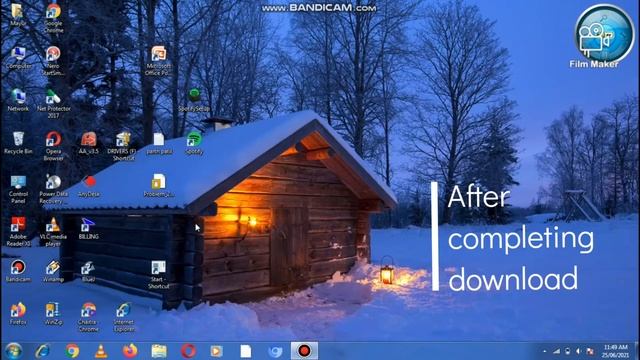
Task: Open the Blue J desktop shortcut
Action: coord(89,271)
